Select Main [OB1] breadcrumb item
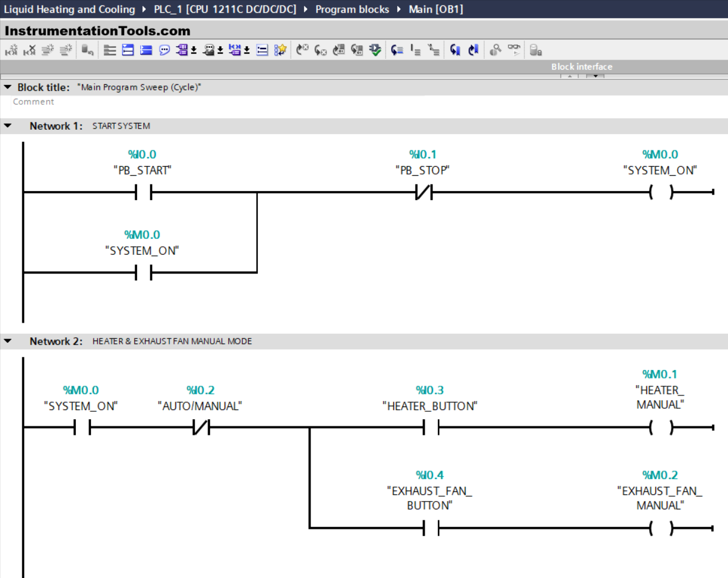728x578 pixels. 435,9
